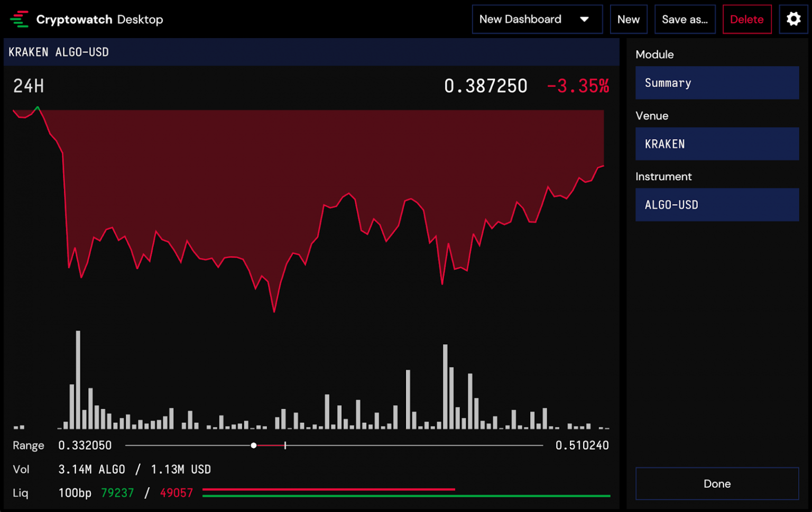
Task: Open the Instrument selector showing ALGO-USD
Action: (x=717, y=205)
